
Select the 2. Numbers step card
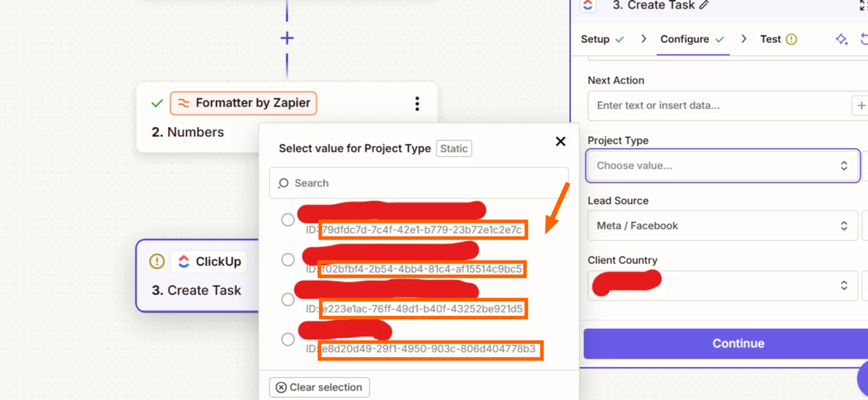point(287,118)
